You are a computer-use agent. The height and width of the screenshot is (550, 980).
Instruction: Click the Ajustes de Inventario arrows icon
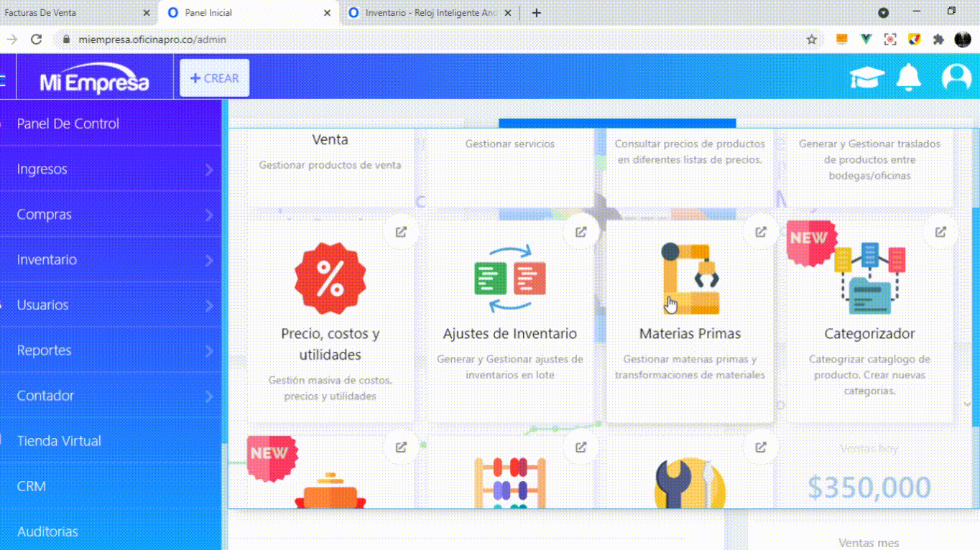509,279
